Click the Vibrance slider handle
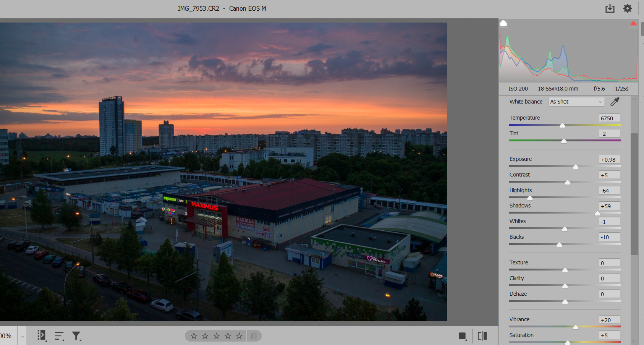The image size is (644, 345). (576, 327)
